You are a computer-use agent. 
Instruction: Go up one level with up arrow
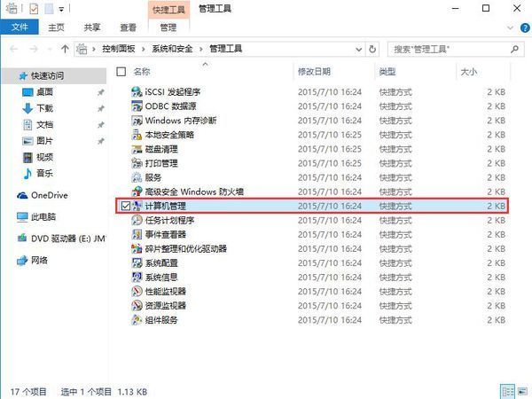tap(65, 50)
